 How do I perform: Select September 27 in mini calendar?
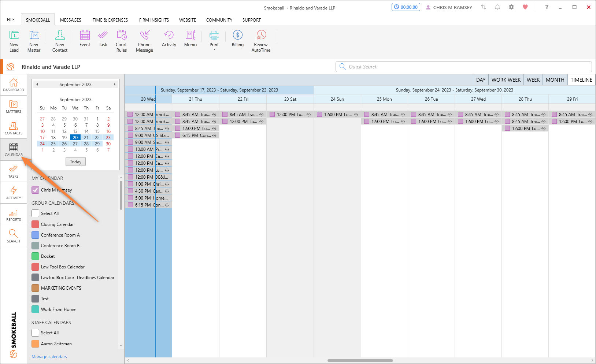75,144
